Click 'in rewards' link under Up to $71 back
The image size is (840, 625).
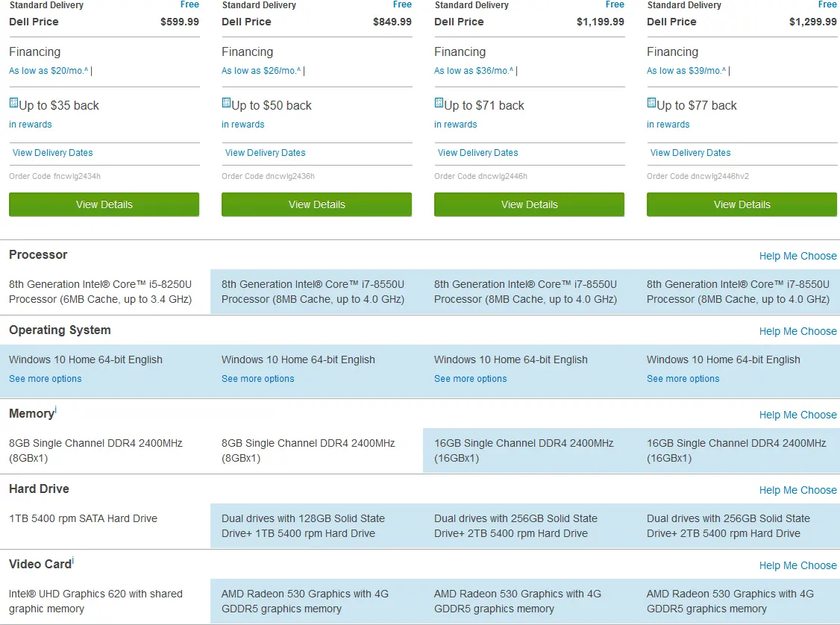[456, 125]
